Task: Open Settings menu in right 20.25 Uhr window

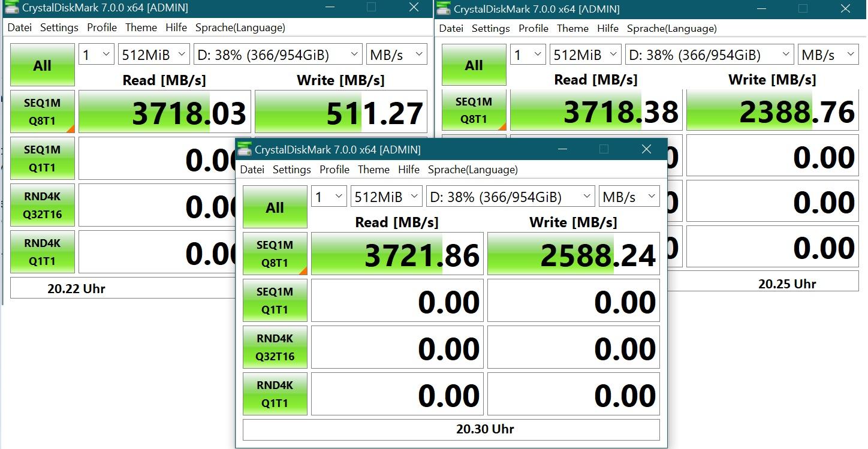Action: [x=491, y=28]
